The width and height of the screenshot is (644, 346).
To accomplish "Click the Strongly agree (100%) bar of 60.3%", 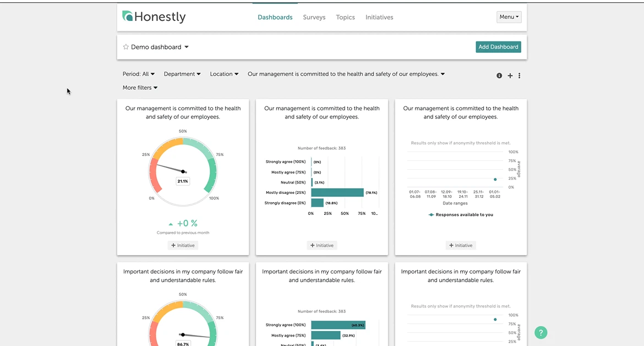I will 338,325.
